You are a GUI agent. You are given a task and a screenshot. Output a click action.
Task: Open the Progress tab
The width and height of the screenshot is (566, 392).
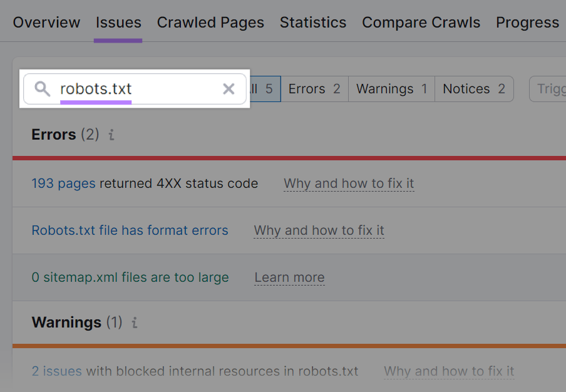tap(527, 23)
